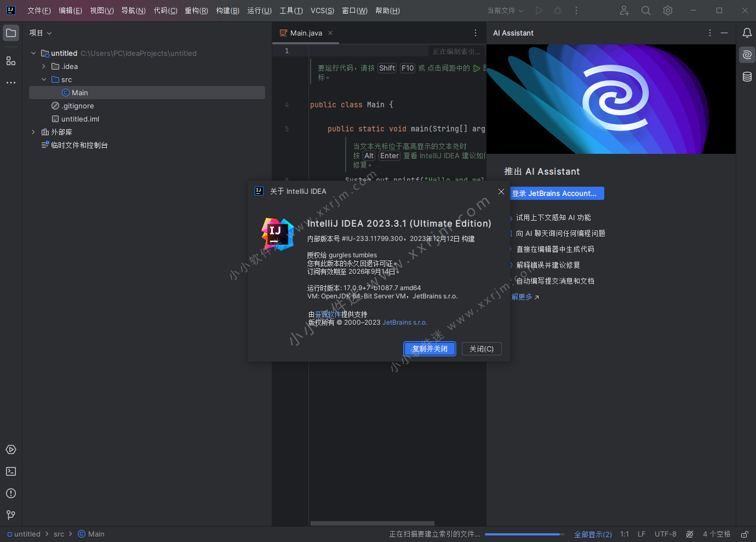The height and width of the screenshot is (542, 756).
Task: Click 复制并关闭 button in About dialog
Action: pyautogui.click(x=430, y=349)
